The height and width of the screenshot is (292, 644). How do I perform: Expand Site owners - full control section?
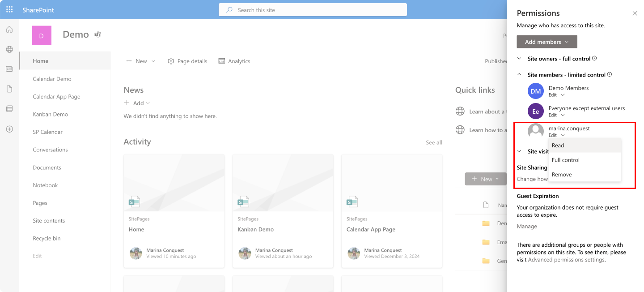click(x=519, y=59)
